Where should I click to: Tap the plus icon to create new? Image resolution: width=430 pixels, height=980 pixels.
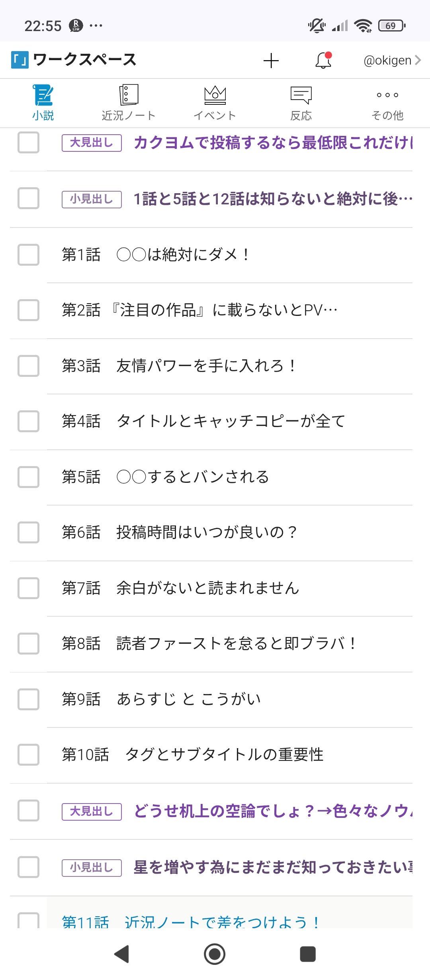pos(271,61)
